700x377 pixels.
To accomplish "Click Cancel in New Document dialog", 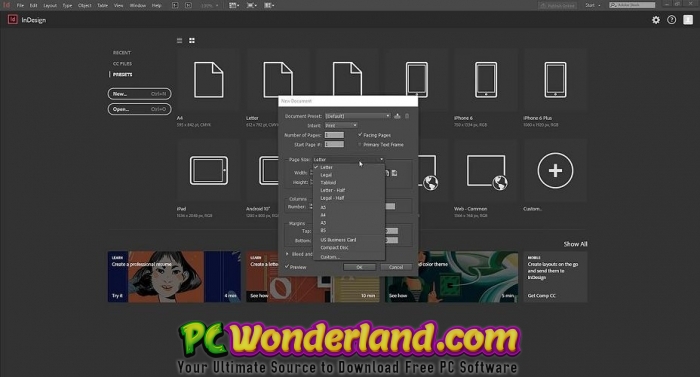I will tap(396, 267).
